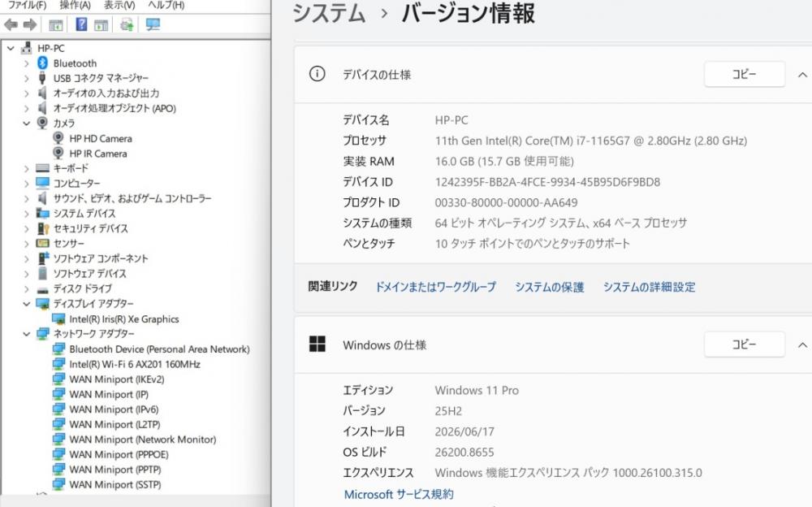Select オーディオ処理オブジェクト (APO) row
812x507 pixels.
[114, 108]
